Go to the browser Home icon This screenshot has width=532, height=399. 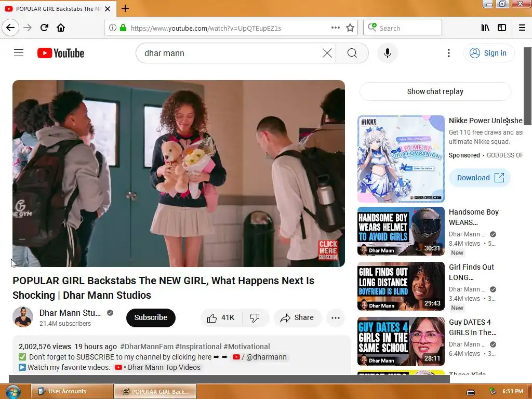(x=61, y=28)
